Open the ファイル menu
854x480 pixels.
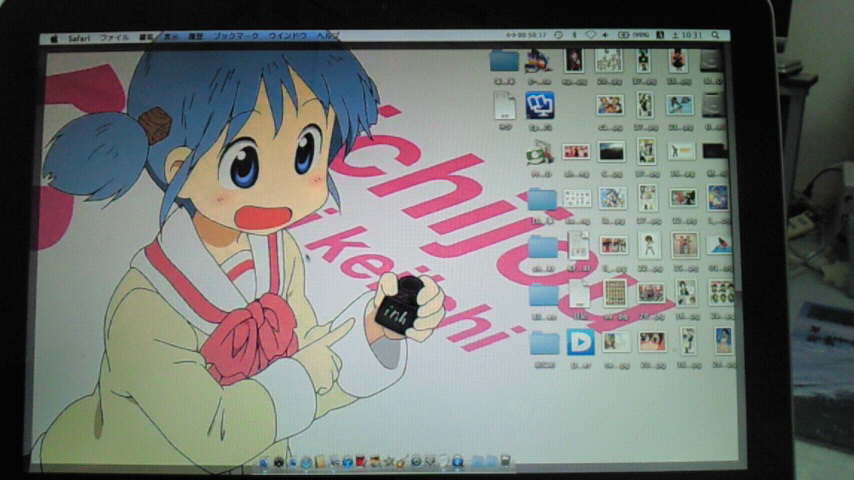tap(114, 38)
